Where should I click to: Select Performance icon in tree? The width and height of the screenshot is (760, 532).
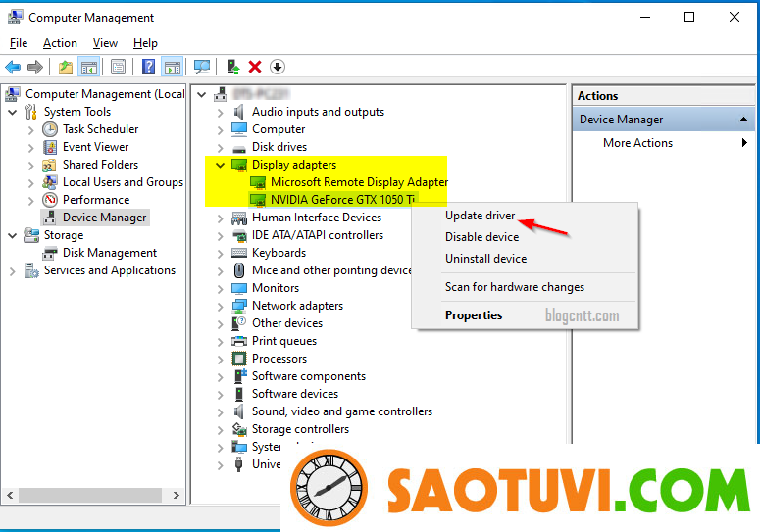pos(50,200)
